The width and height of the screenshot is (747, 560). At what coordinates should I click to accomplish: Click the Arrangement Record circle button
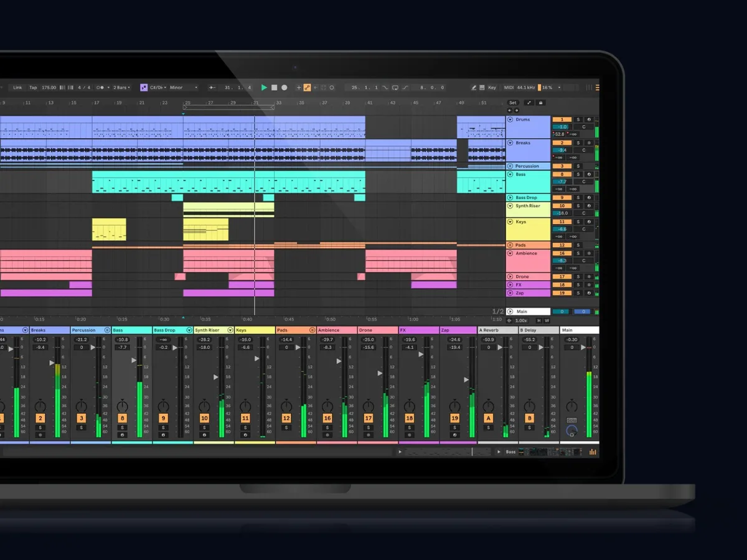pos(284,88)
